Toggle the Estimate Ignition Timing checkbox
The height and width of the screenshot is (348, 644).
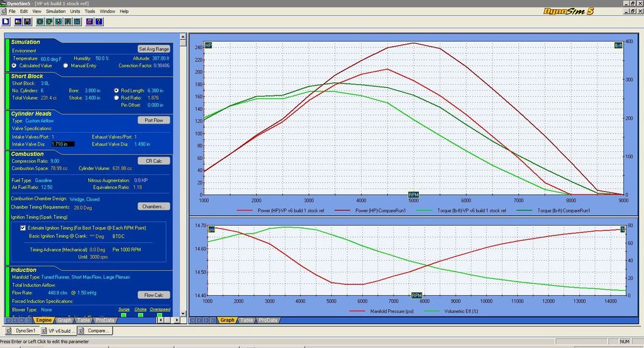(23, 228)
